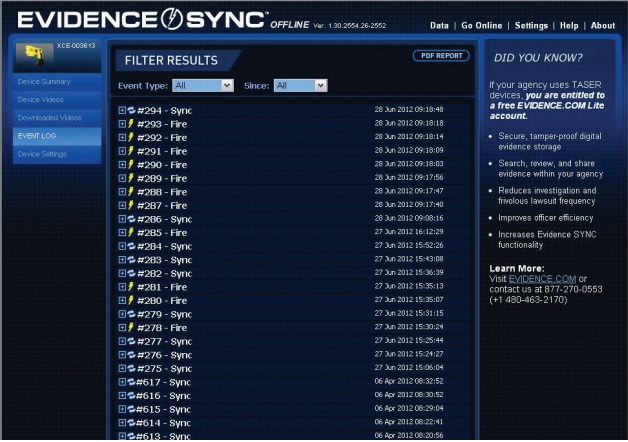Expand event #278 Fire details
The height and width of the screenshot is (442, 628).
122,328
